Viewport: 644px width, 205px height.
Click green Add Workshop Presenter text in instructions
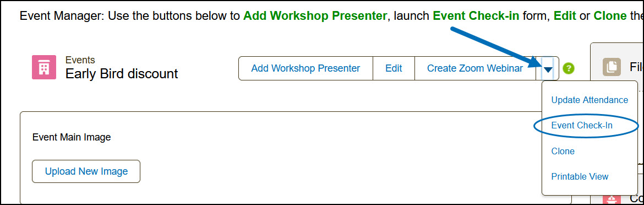click(315, 17)
